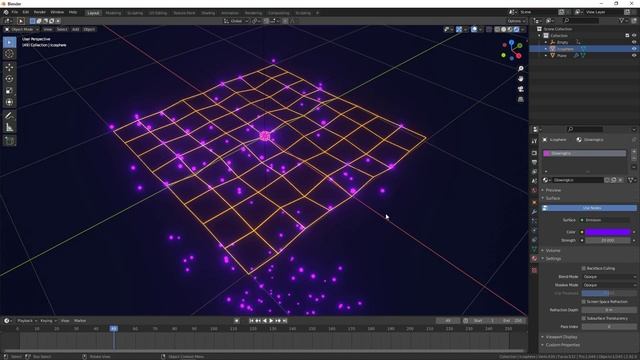Switch to solid viewport shading

pos(504,29)
